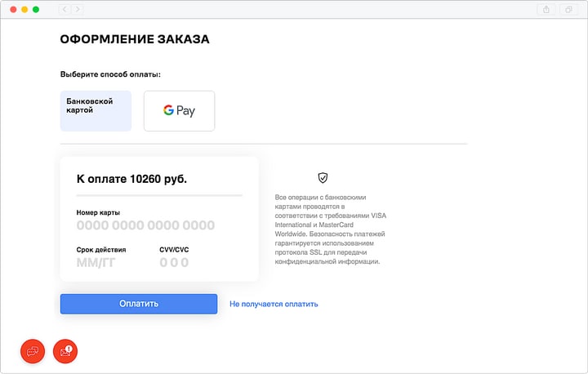Image resolution: width=588 pixels, height=374 pixels.
Task: Click the card number input field
Action: point(145,225)
